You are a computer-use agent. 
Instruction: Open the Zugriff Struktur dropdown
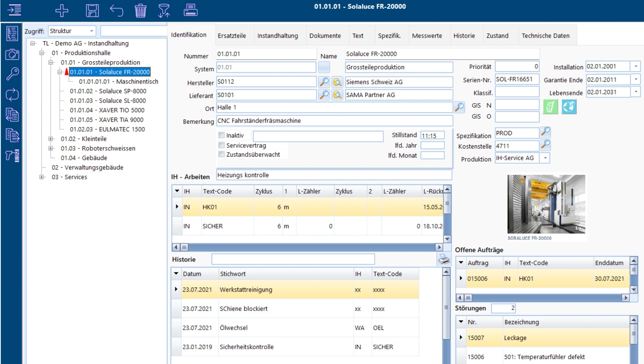[x=91, y=31]
